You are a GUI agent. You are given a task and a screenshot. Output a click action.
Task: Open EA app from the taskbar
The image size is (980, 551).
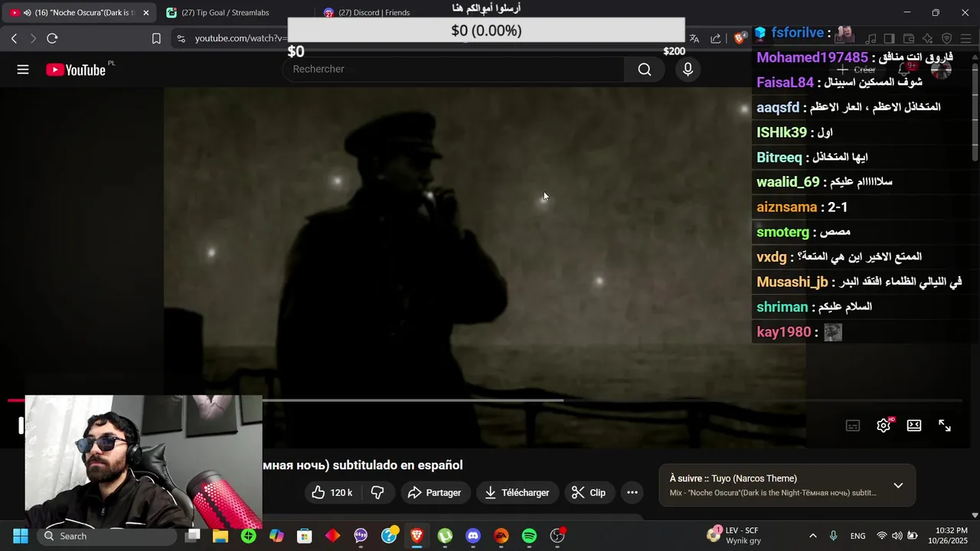point(501,536)
